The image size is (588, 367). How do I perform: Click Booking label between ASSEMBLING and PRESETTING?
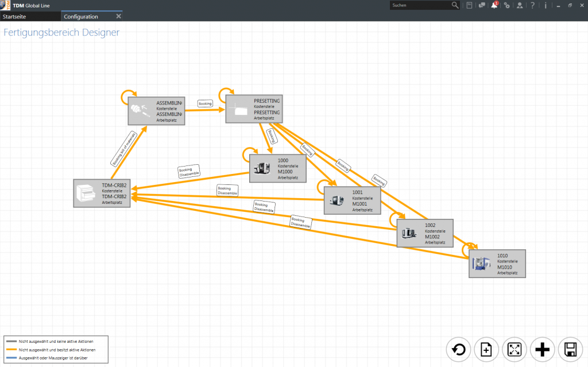click(205, 103)
